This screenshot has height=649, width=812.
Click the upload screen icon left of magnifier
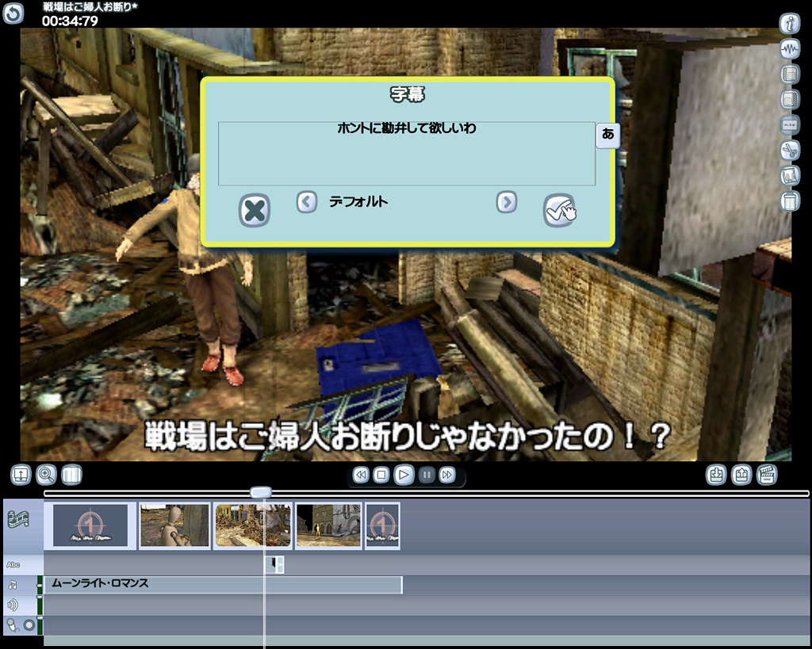(21, 475)
